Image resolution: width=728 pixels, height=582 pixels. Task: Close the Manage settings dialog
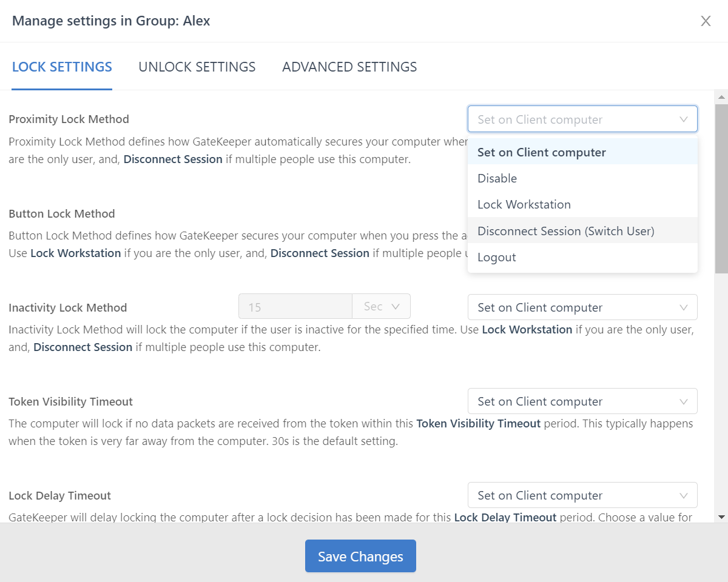click(x=706, y=21)
